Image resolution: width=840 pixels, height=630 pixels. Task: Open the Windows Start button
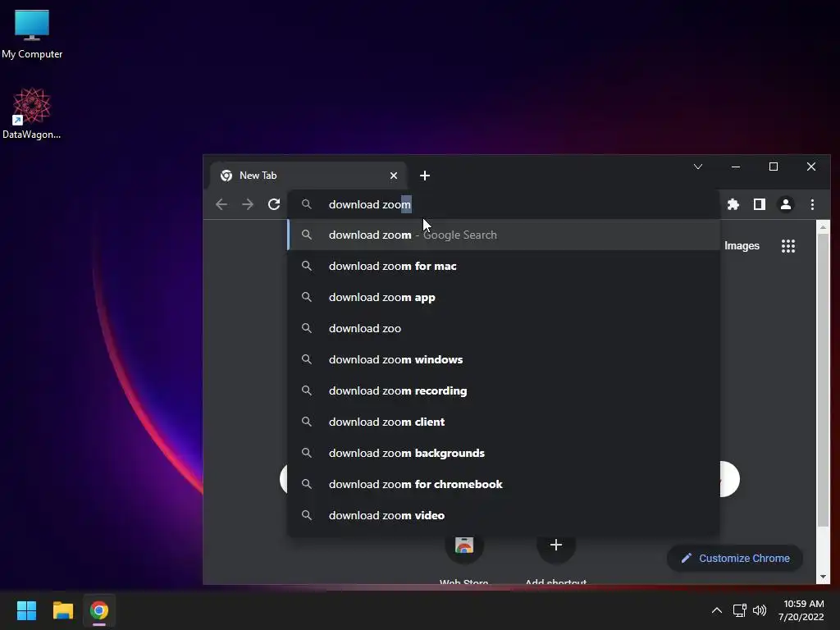tap(26, 610)
